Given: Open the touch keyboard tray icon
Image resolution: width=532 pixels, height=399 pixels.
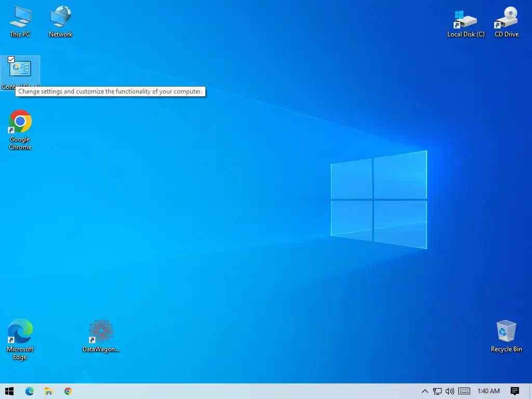Looking at the screenshot, I should click(x=464, y=391).
